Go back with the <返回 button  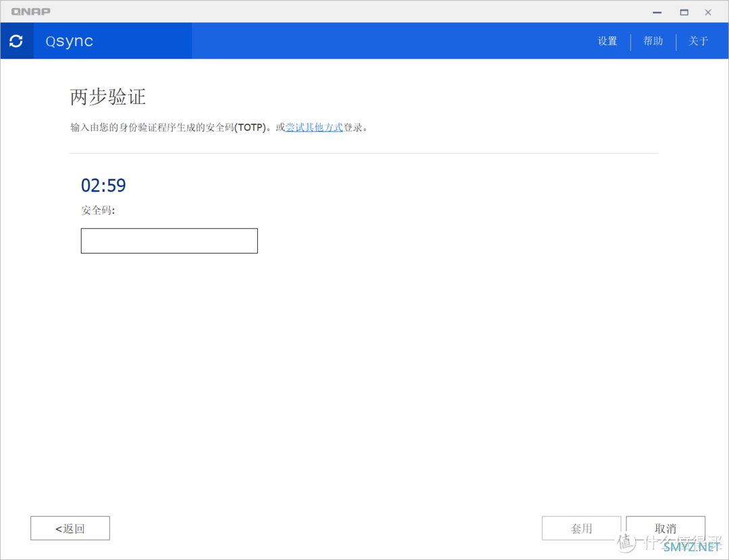point(70,528)
